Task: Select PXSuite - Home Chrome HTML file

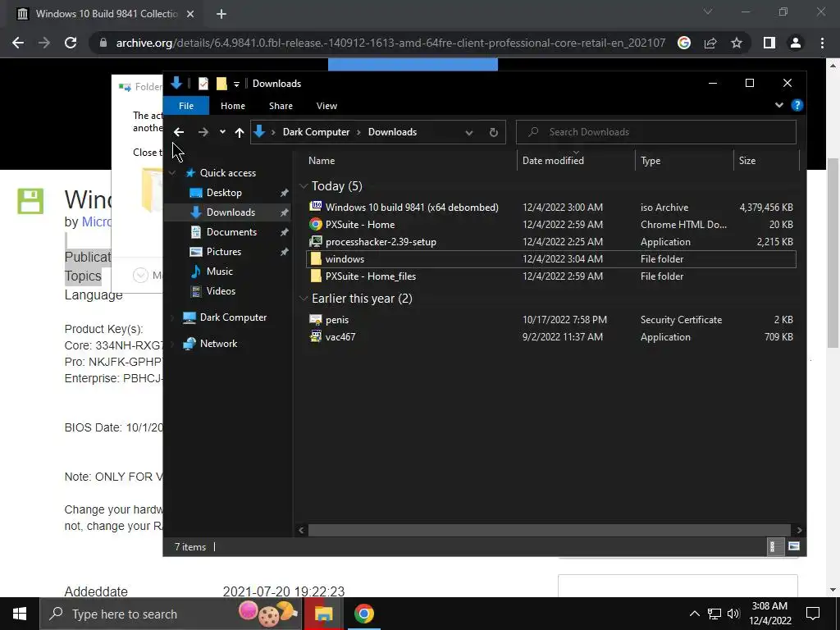Action: (360, 225)
